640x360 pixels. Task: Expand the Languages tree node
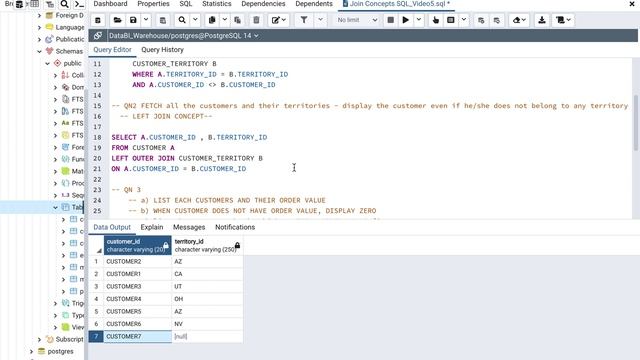click(x=39, y=28)
